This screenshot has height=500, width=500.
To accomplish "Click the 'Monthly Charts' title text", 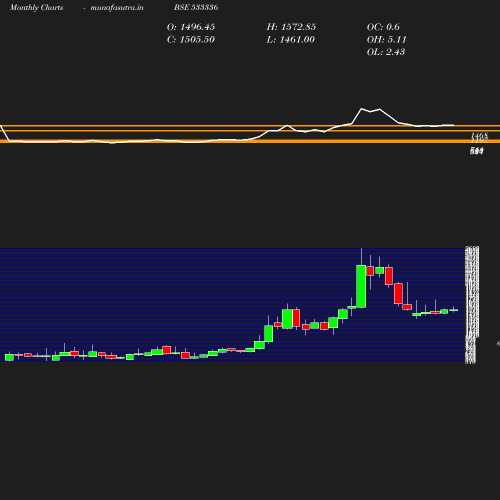I will click(x=36, y=8).
